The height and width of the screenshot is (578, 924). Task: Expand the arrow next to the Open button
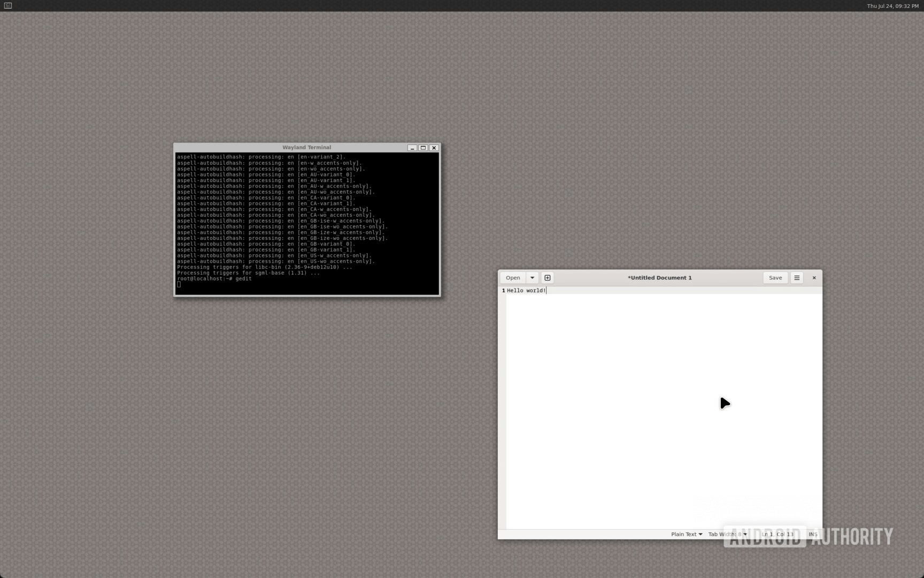pyautogui.click(x=532, y=277)
